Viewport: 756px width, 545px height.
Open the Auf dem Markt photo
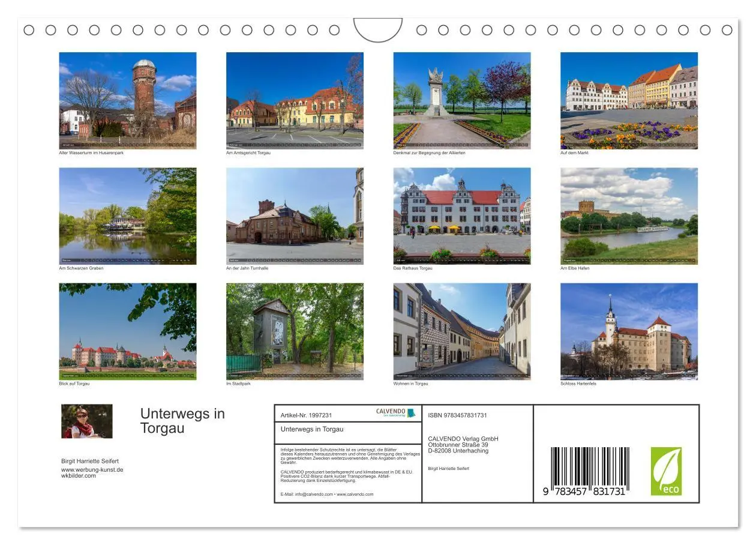pyautogui.click(x=629, y=101)
